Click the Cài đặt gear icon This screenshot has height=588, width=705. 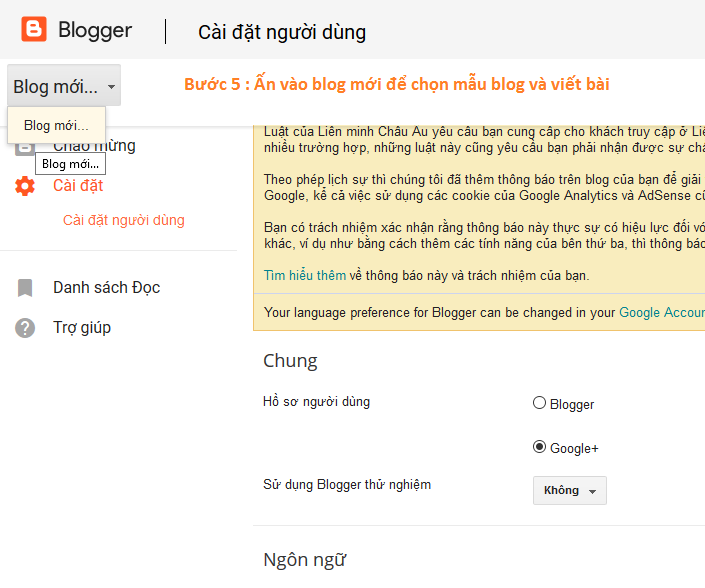click(x=25, y=186)
